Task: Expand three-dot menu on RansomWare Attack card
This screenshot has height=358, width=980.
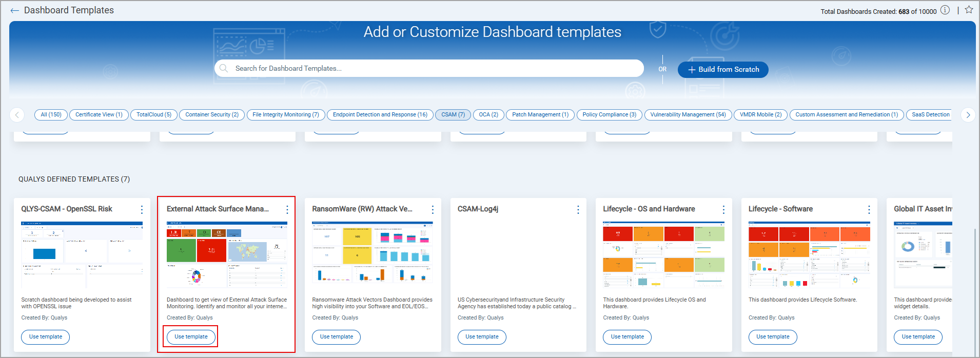Action: pos(433,210)
